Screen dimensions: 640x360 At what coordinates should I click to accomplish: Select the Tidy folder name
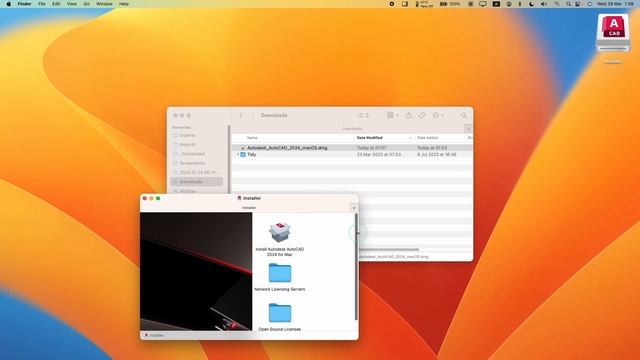point(251,155)
